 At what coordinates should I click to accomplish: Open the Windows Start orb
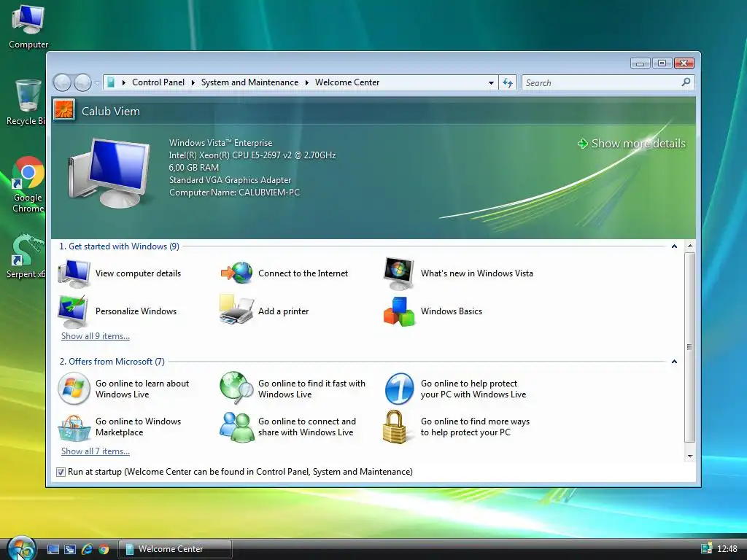click(21, 548)
